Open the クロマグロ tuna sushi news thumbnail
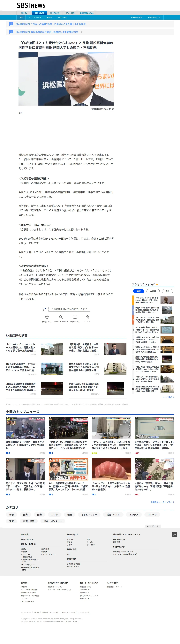 (x=111, y=469)
